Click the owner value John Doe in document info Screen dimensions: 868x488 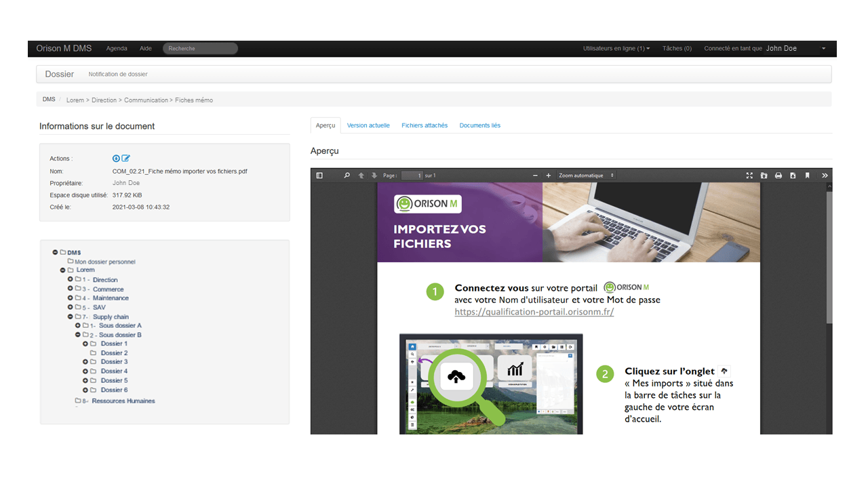pos(126,183)
